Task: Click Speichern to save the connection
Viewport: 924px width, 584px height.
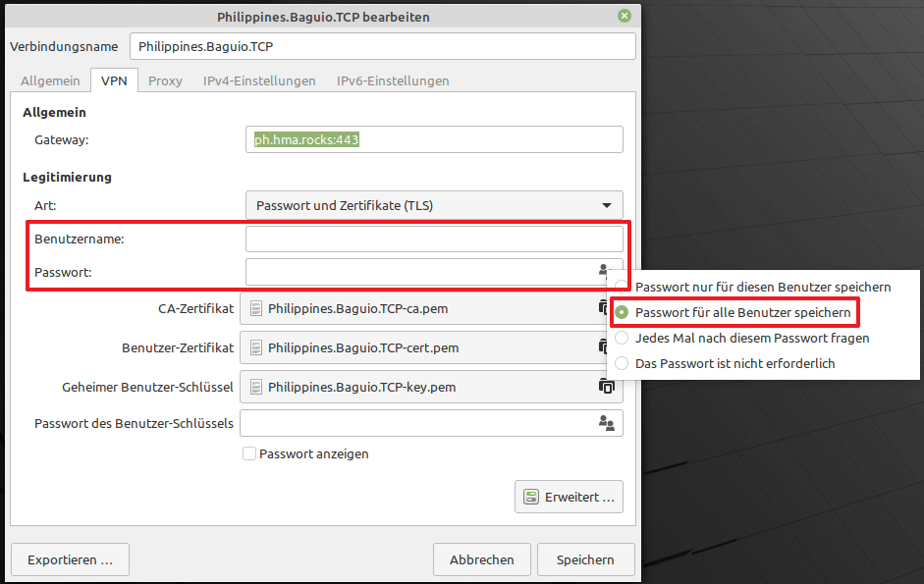Action: click(586, 559)
